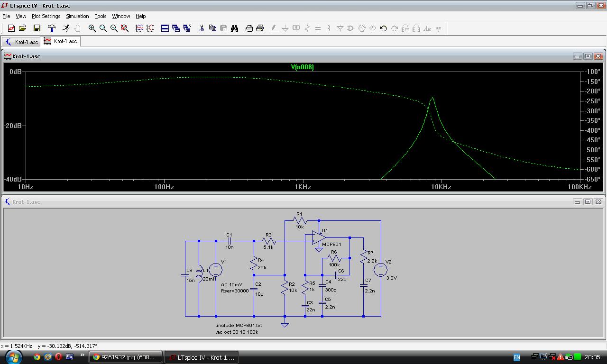Click the Pick Visible Traces waveform icon
This screenshot has height=364, width=607.
(x=139, y=28)
